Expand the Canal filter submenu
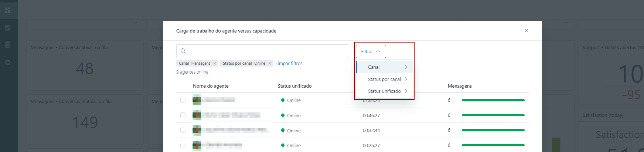 [385, 67]
